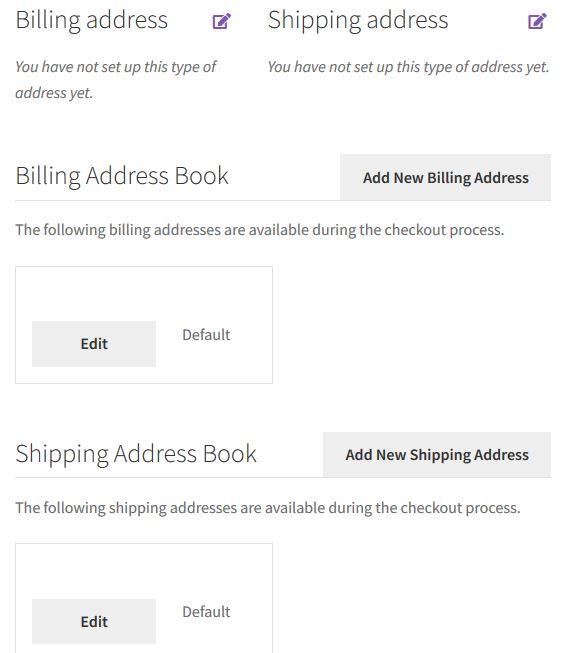Select the Default label in shipping card

point(206,612)
